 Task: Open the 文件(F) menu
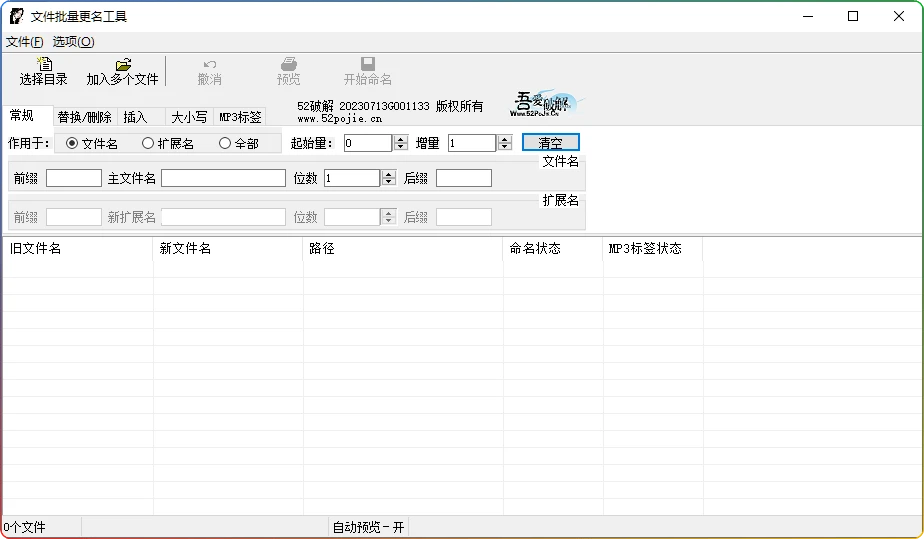(x=25, y=42)
